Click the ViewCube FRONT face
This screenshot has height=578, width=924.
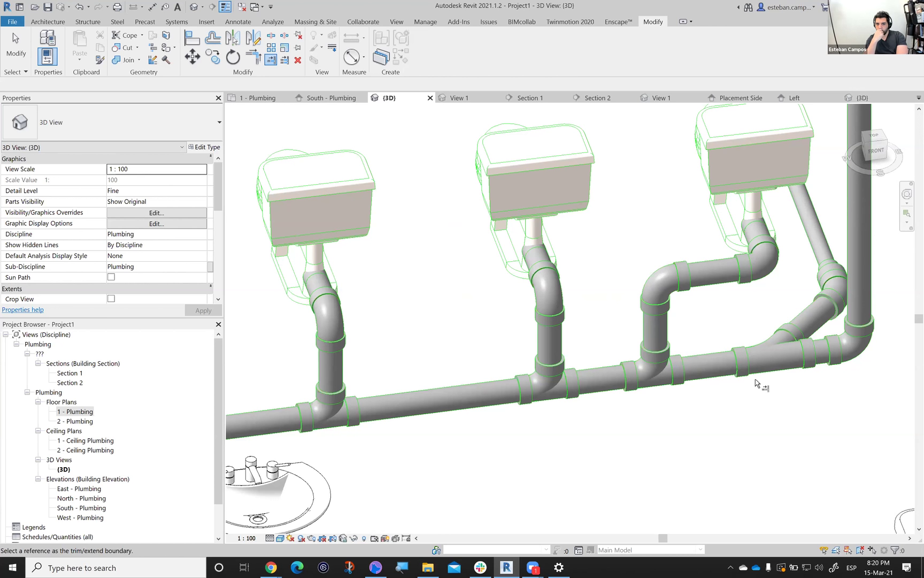pyautogui.click(x=875, y=150)
